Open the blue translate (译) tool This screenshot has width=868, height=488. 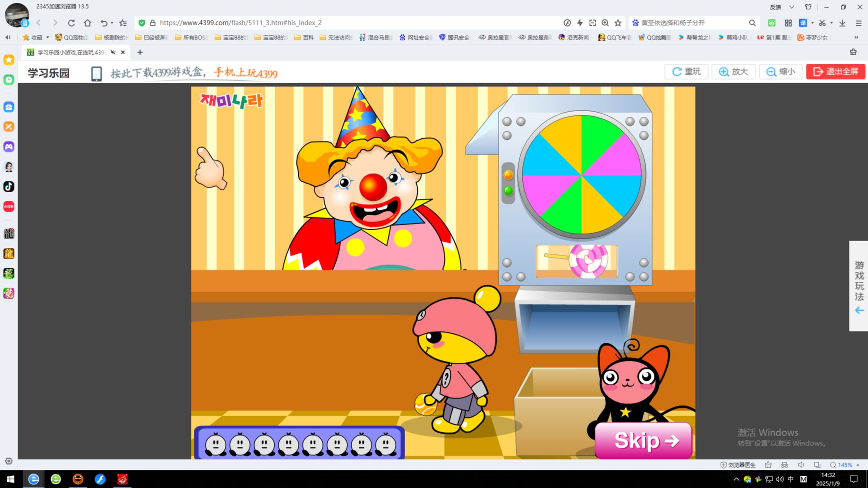(x=803, y=23)
